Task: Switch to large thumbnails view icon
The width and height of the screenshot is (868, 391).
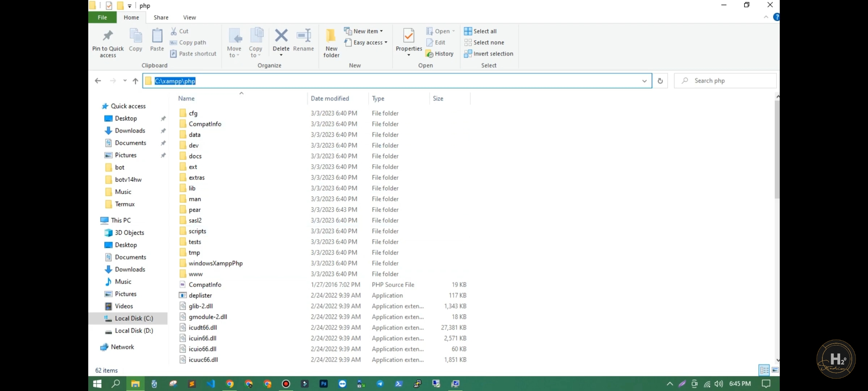Action: pyautogui.click(x=775, y=370)
